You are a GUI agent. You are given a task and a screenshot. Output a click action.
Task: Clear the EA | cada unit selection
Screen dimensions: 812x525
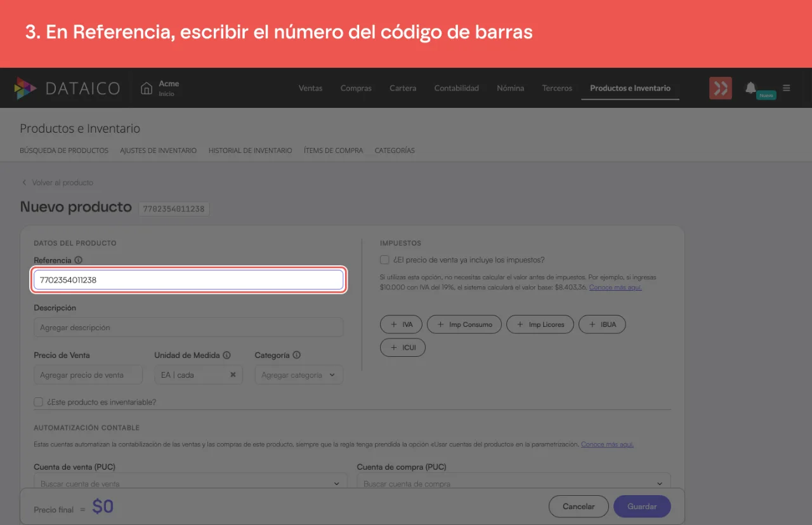click(233, 375)
